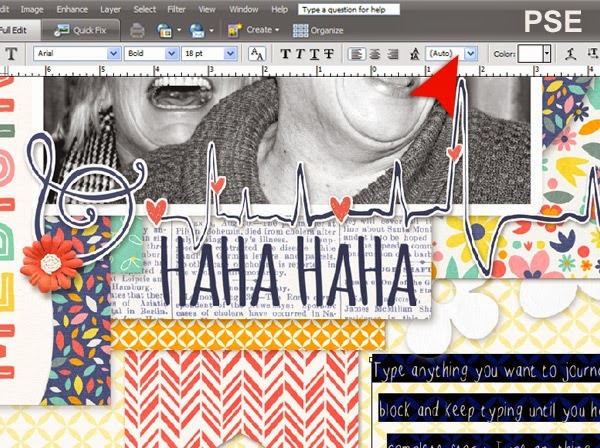Click the Organize button
600x448 pixels.
(x=318, y=30)
